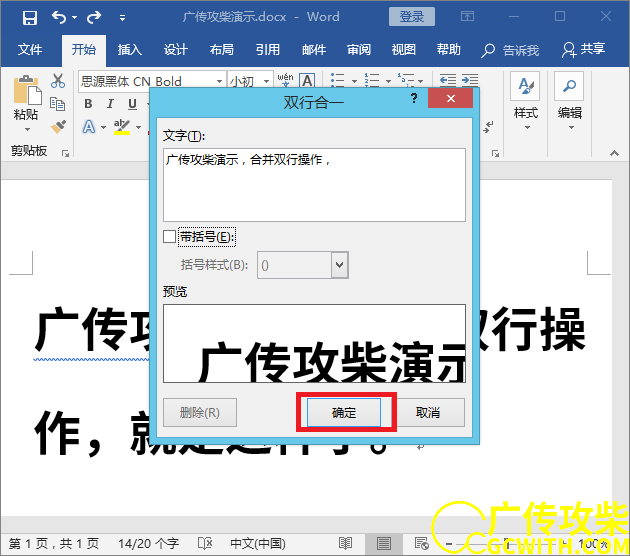Click the character border A icon
630x556 pixels.
307,81
